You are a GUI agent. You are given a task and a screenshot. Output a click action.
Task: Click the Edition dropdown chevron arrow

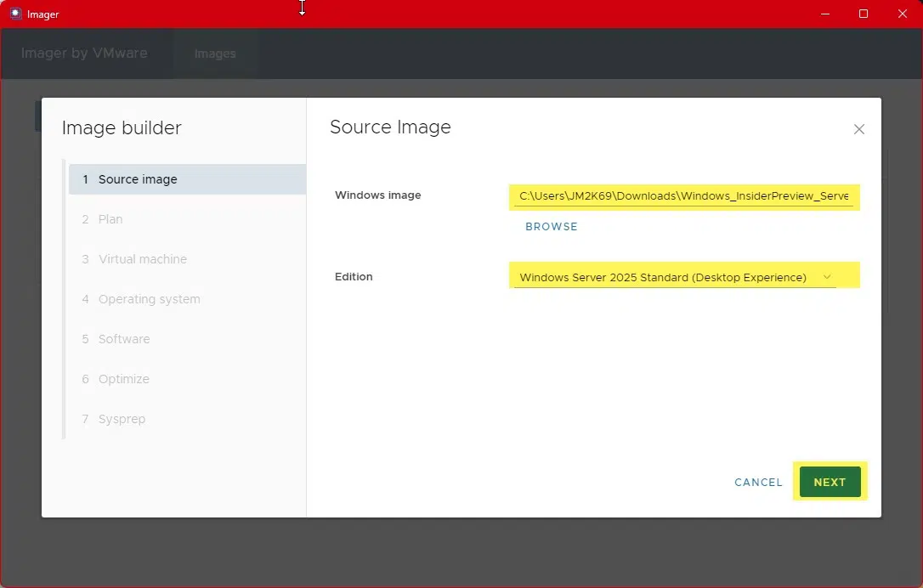coord(827,277)
